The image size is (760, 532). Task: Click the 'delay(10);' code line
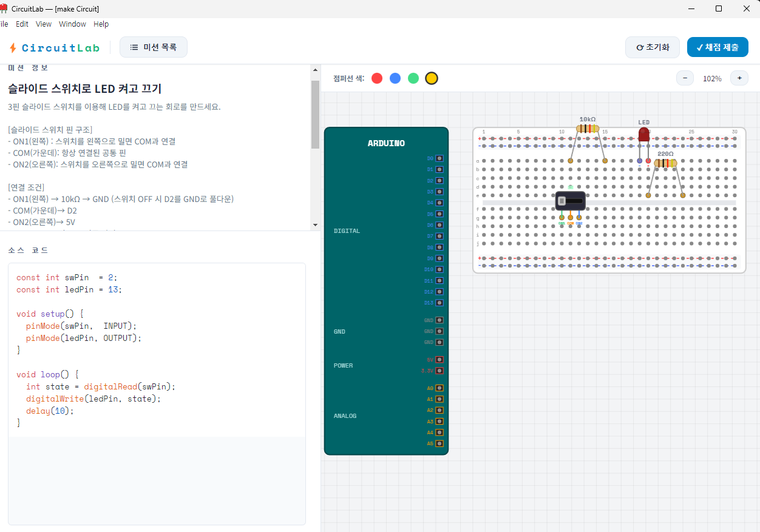[50, 411]
